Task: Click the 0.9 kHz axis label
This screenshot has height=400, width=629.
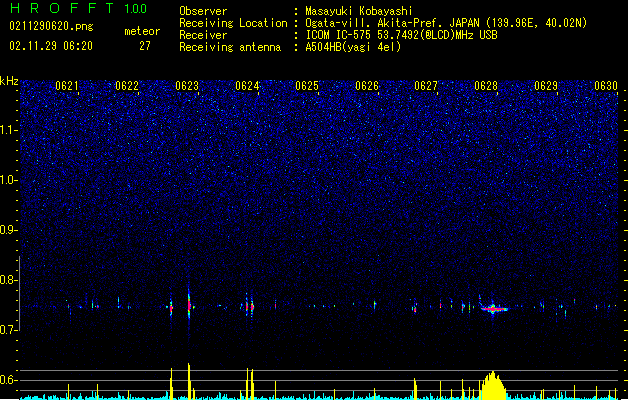Action: (x=9, y=230)
